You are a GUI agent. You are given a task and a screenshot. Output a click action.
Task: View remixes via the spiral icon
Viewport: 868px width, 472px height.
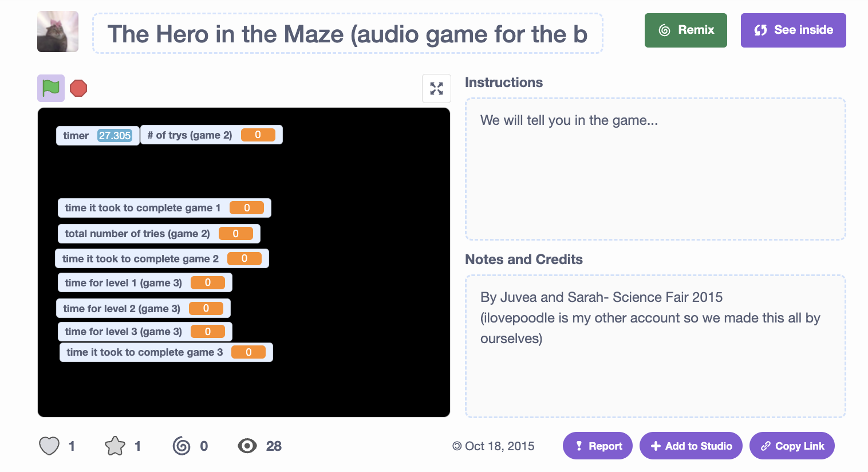[x=182, y=446]
